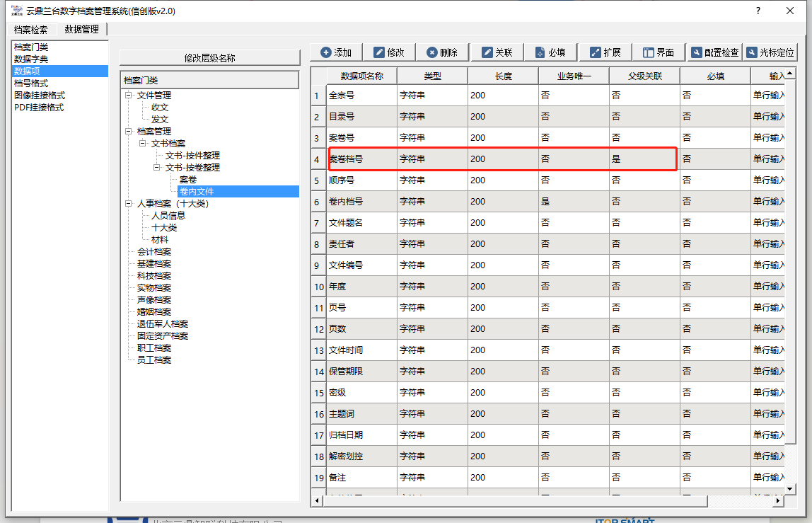Click the 删除 (Delete) x icon
This screenshot has height=523, width=812.
[431, 52]
